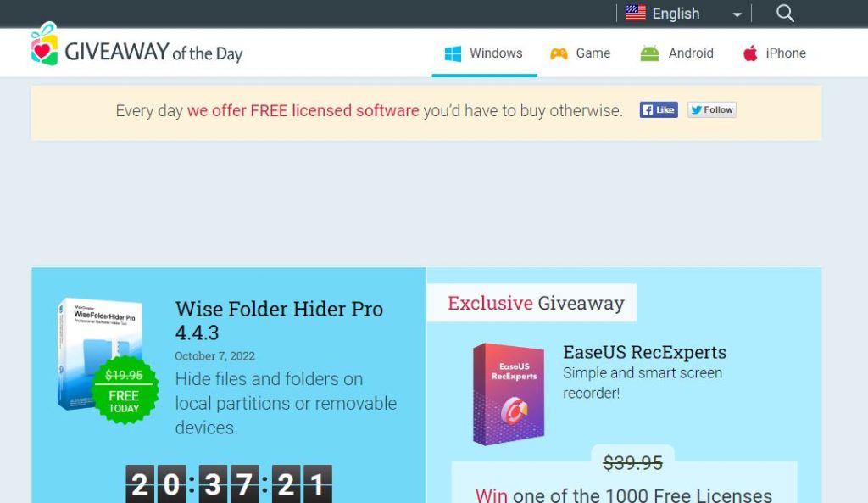Click the search magnifier icon
868x503 pixels.
785,13
